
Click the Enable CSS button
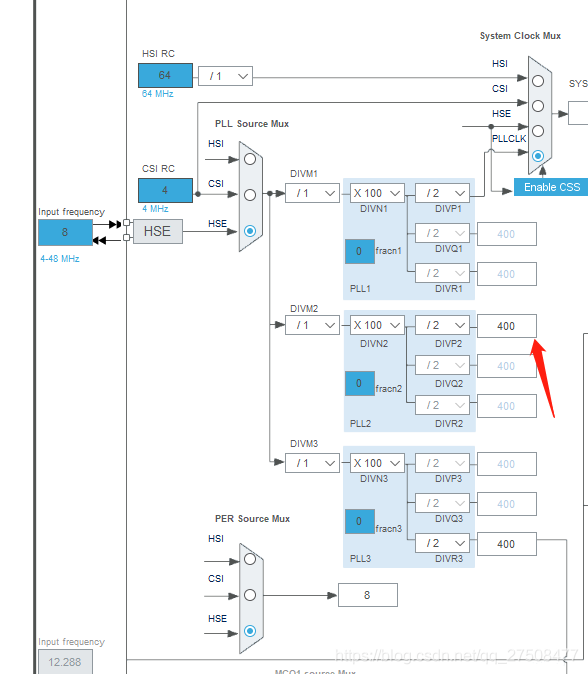point(551,187)
